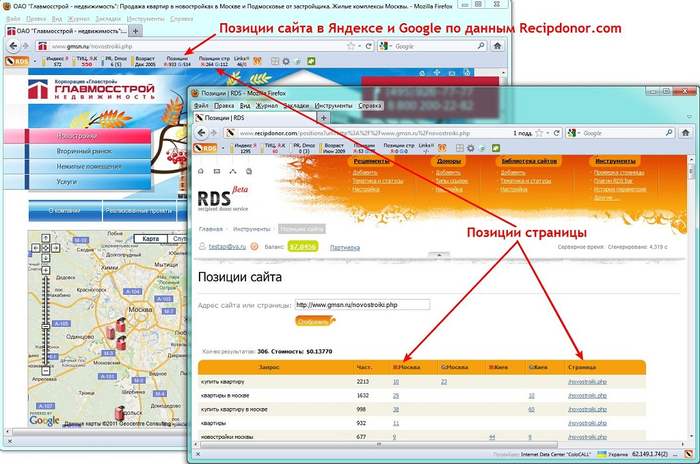Click ТИЦ 550 indicator in gmsn.ru toolbar

pos(87,61)
